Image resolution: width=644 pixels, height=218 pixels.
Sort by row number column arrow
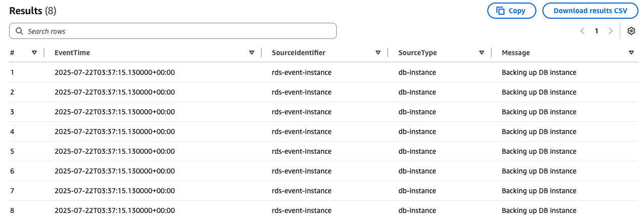point(34,53)
